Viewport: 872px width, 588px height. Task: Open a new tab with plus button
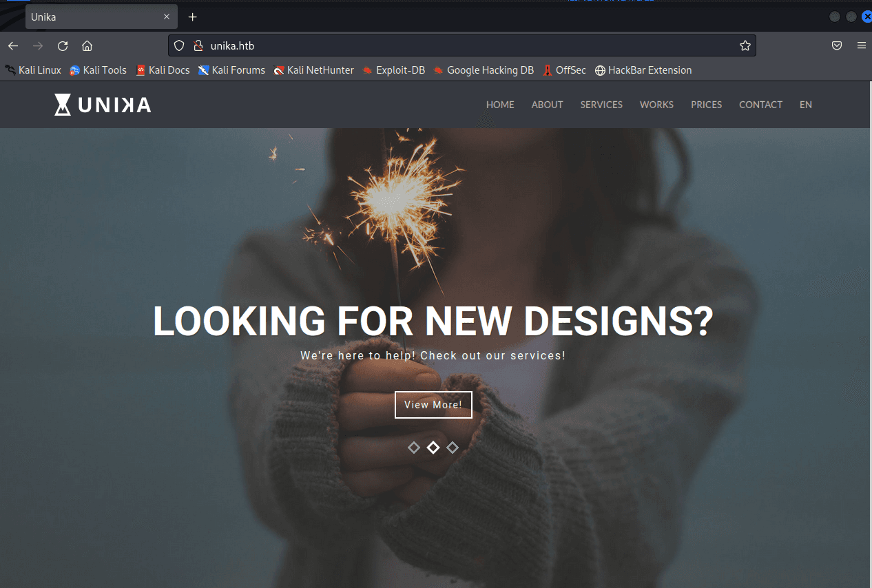pyautogui.click(x=193, y=17)
